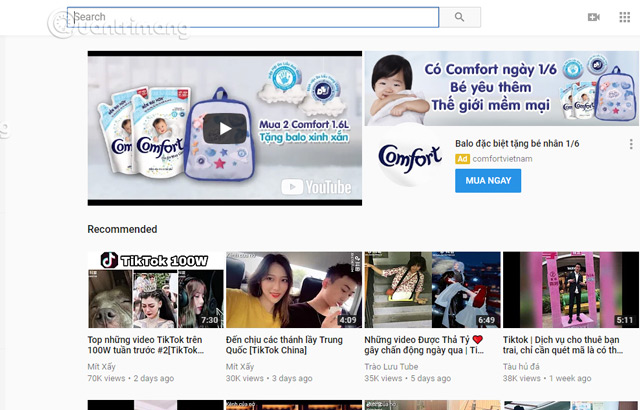Play the Comfort ad video
This screenshot has width=640, height=410.
tap(224, 128)
